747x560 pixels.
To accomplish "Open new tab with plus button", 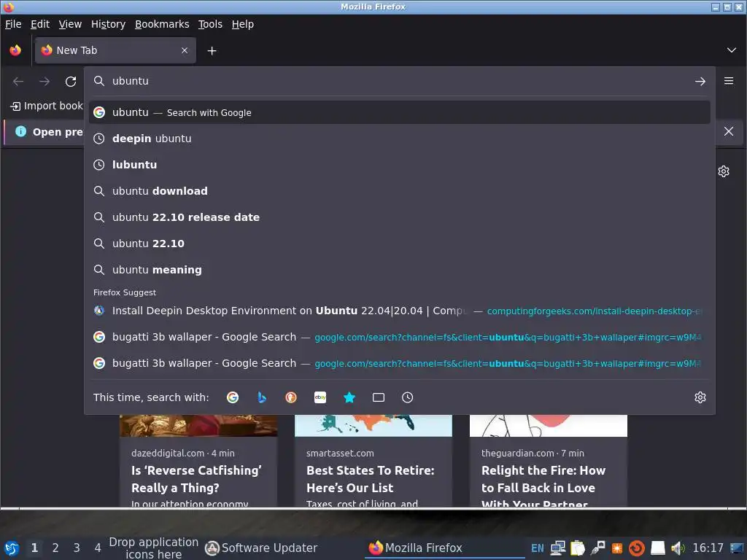I will point(212,50).
